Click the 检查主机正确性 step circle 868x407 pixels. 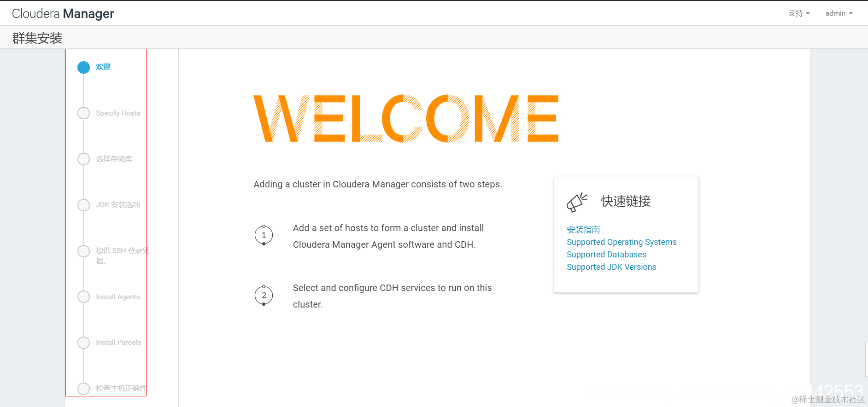83,389
